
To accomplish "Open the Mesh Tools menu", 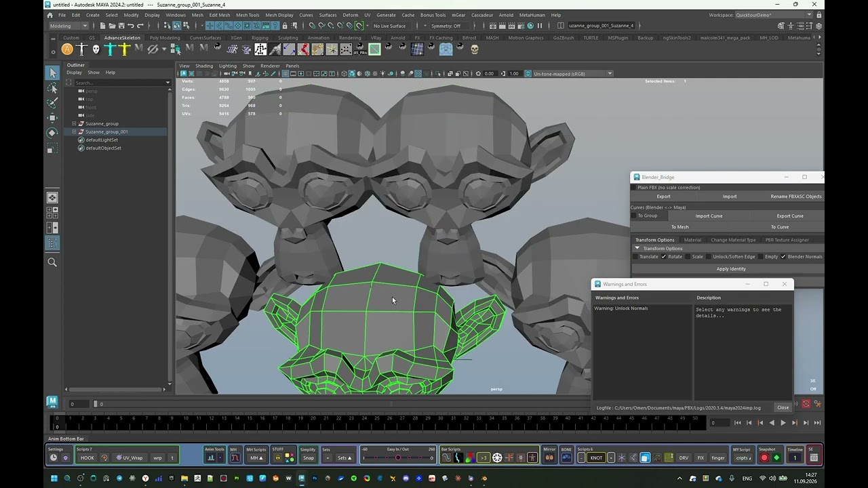I will 248,15.
